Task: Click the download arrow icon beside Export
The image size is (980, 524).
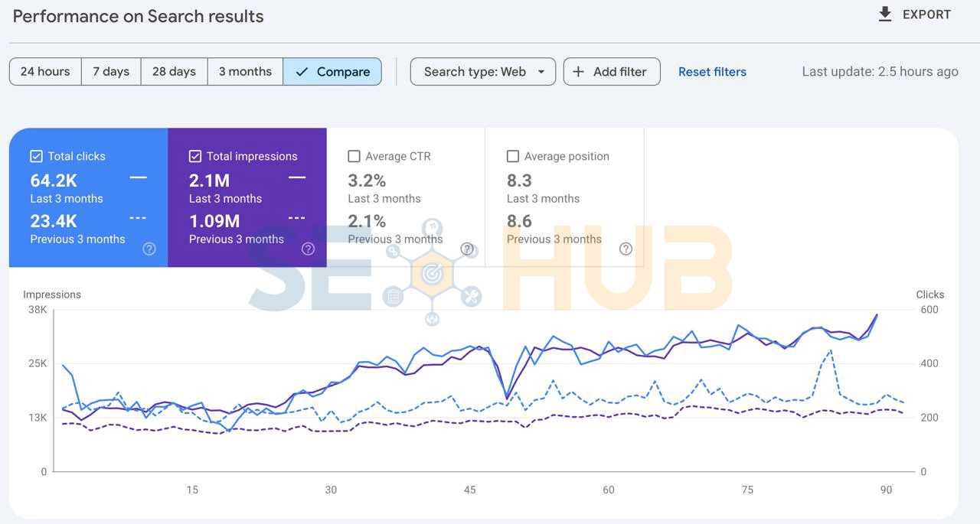Action: 885,15
